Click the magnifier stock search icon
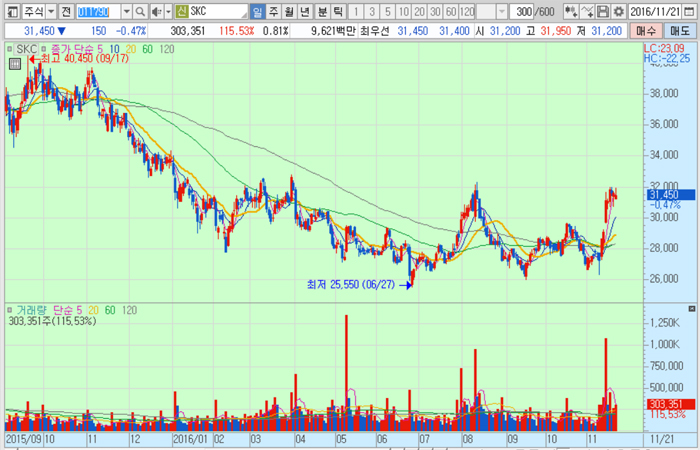 139,11
